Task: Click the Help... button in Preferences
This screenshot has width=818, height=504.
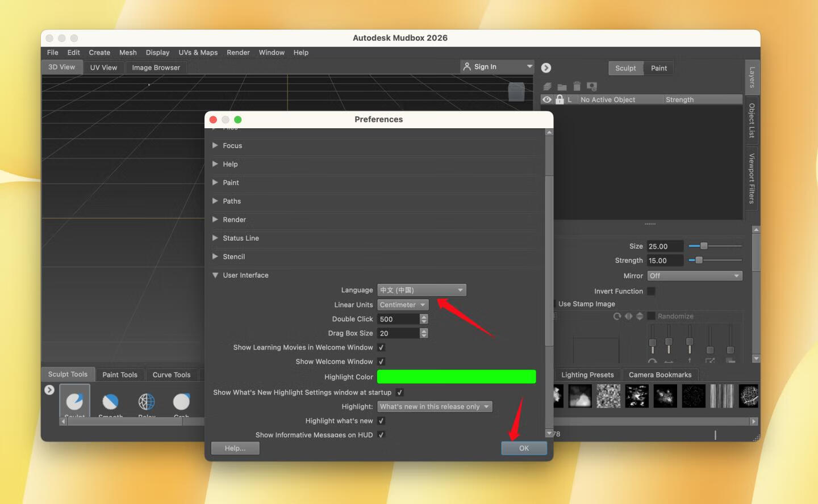Action: tap(235, 448)
